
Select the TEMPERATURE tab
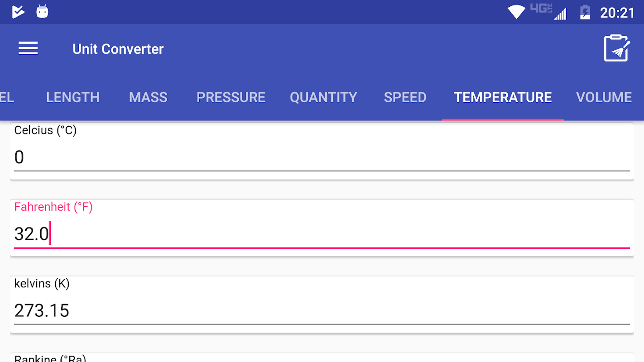[503, 97]
